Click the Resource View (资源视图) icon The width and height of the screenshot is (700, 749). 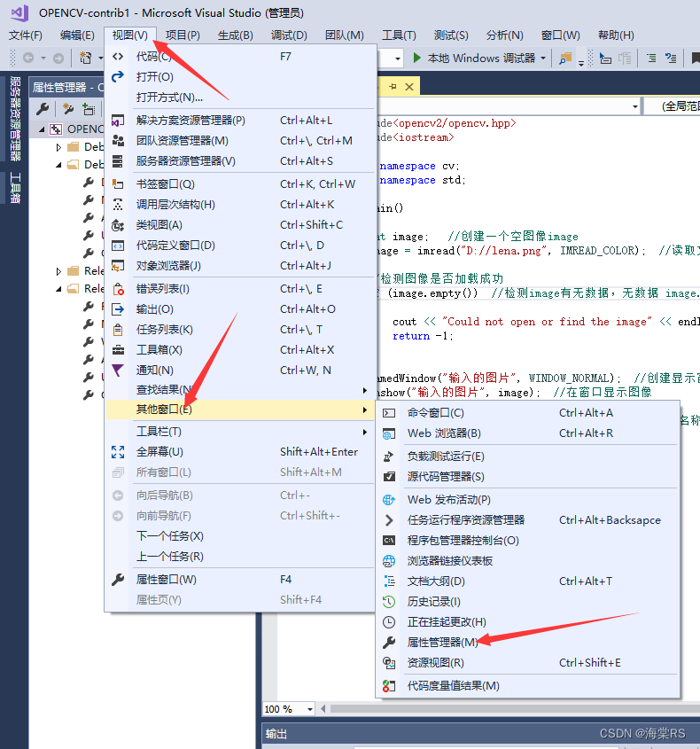pyautogui.click(x=389, y=663)
